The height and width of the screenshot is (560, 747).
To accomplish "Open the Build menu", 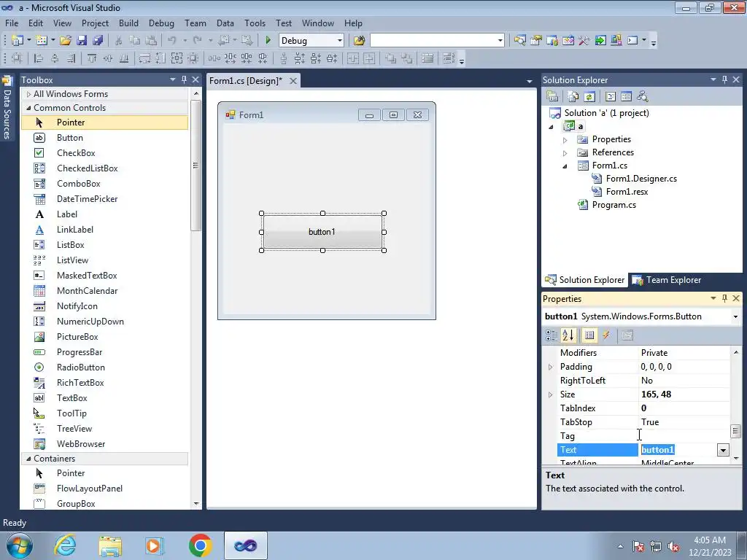I will pyautogui.click(x=128, y=23).
